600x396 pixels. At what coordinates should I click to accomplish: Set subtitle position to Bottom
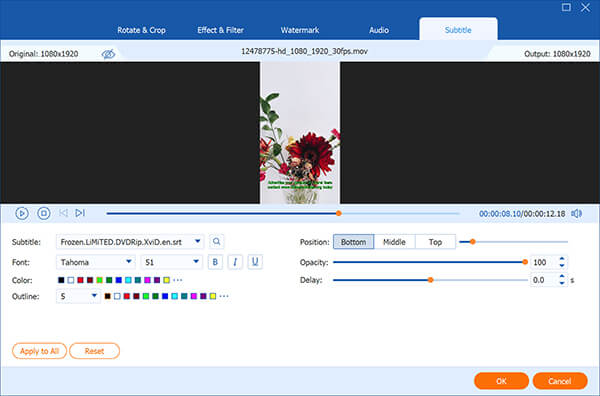[x=353, y=242]
